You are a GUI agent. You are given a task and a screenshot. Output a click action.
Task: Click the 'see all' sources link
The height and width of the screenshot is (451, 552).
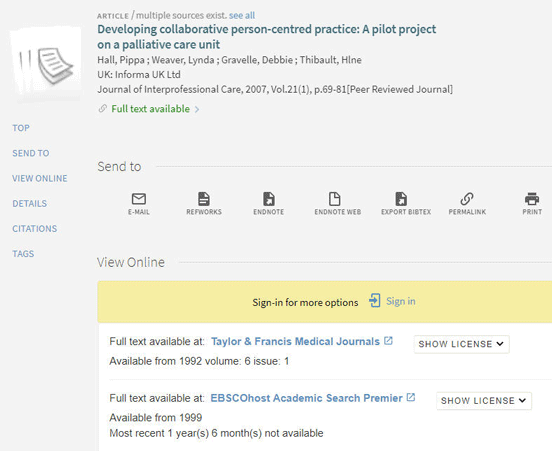click(242, 15)
